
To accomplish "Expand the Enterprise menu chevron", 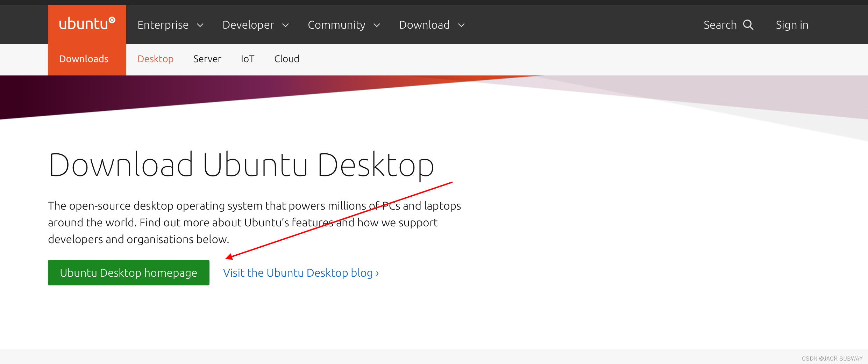I will click(x=200, y=25).
